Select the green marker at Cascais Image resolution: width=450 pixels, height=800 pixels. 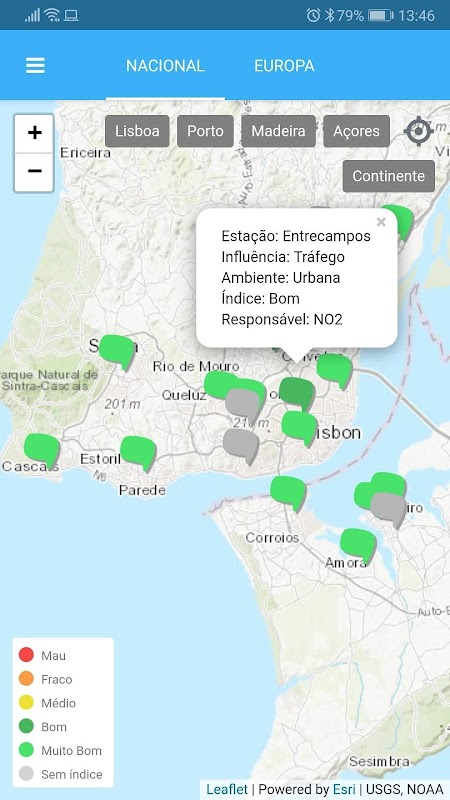(x=42, y=449)
